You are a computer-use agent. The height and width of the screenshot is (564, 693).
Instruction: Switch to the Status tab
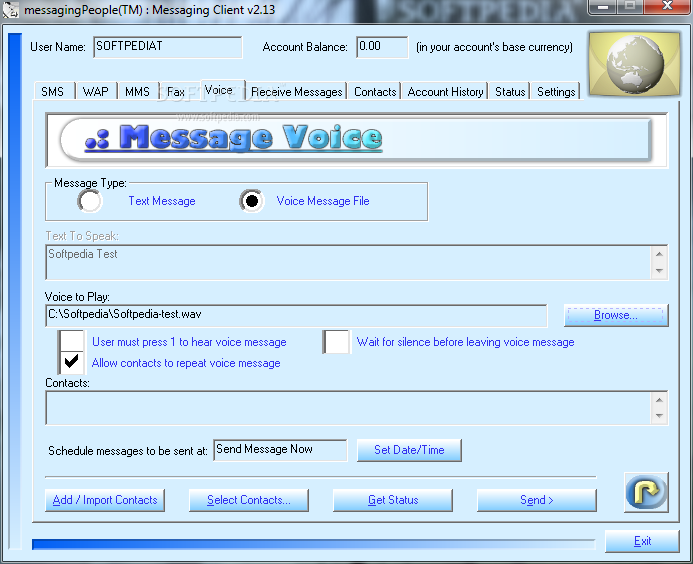coord(510,91)
